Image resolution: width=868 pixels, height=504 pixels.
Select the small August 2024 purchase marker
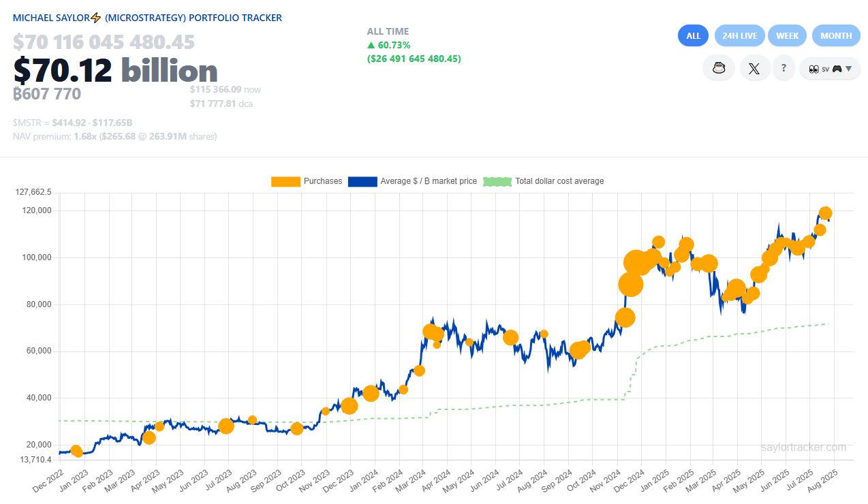pos(544,334)
